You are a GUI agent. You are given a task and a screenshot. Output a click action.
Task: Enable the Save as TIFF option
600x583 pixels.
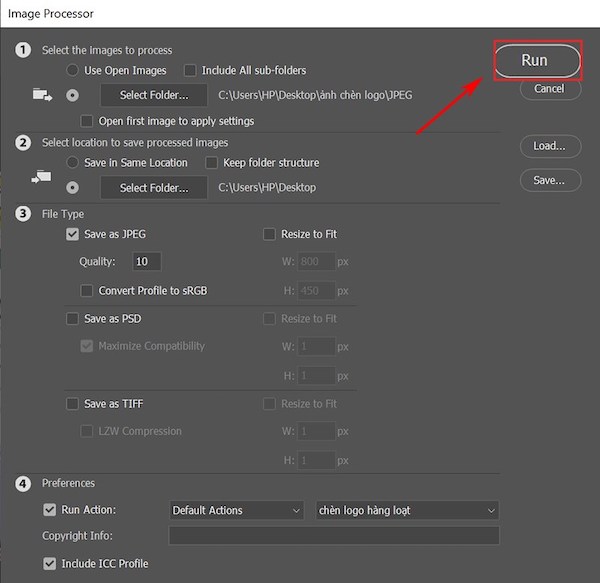pos(72,404)
